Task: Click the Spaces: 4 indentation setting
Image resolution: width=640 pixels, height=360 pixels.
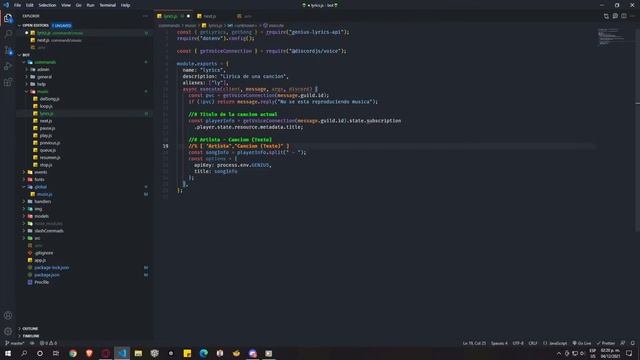Action: [500, 343]
